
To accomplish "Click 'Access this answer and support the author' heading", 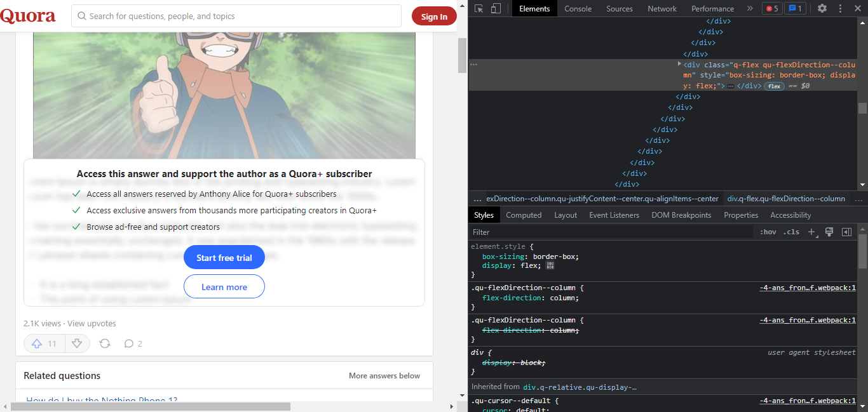I will tap(224, 174).
